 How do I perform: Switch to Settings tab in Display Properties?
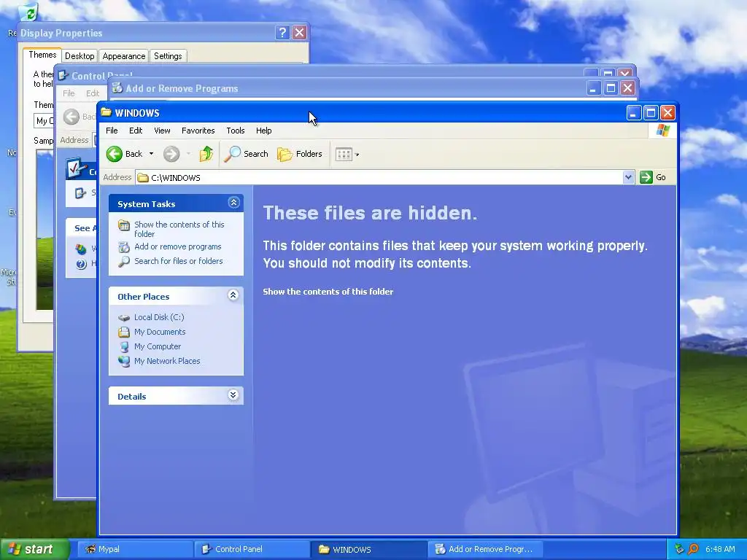168,55
